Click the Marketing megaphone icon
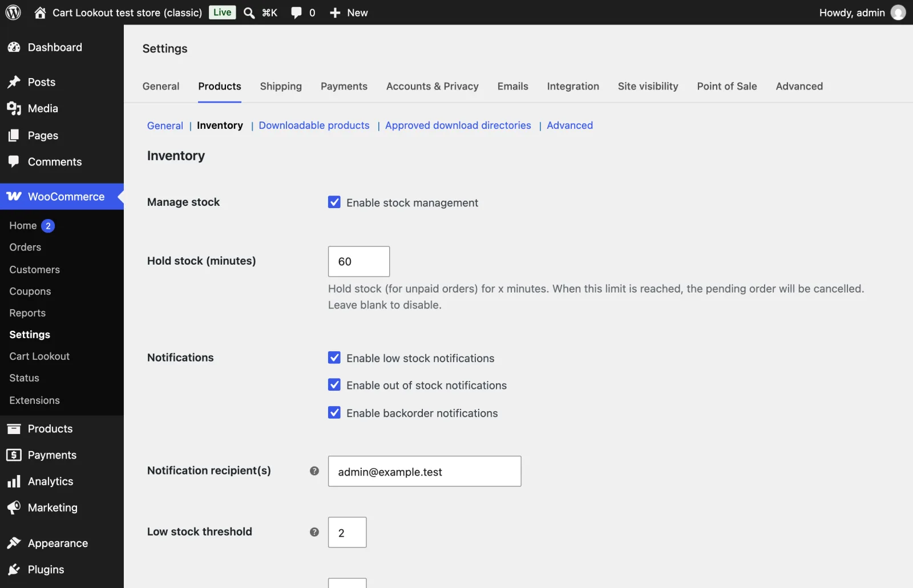Screen dimensions: 913x588 point(14,508)
